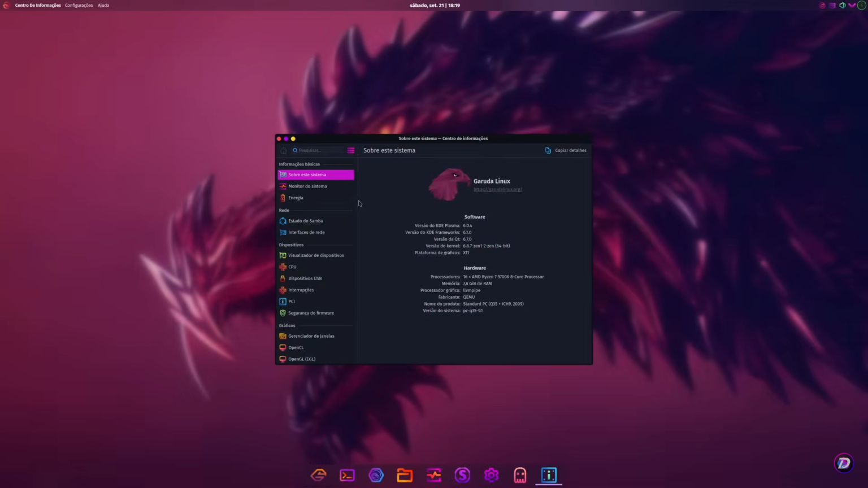Select Estado do Samba in the sidebar
868x488 pixels.
[x=306, y=220]
